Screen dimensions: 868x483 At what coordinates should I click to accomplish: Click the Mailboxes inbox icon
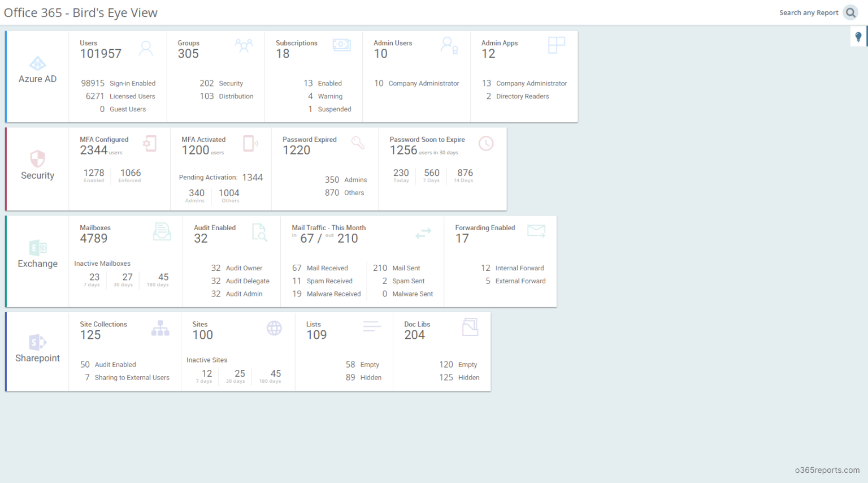pyautogui.click(x=162, y=231)
